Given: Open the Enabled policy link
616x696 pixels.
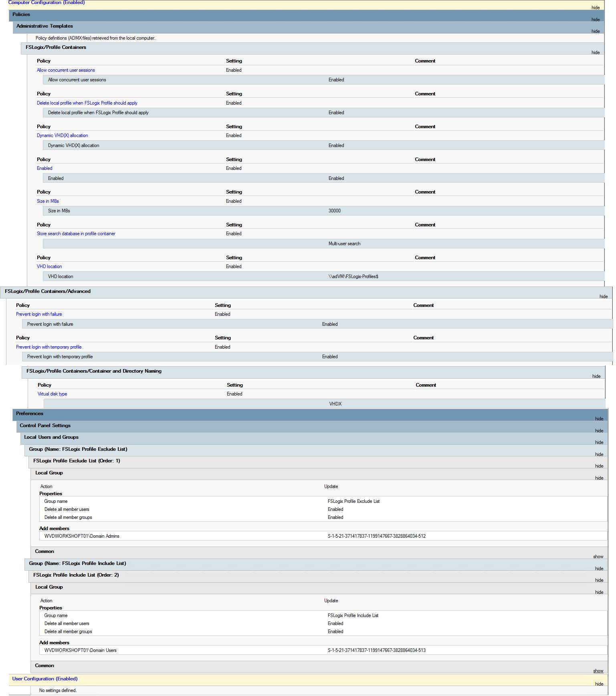Looking at the screenshot, I should tap(44, 168).
